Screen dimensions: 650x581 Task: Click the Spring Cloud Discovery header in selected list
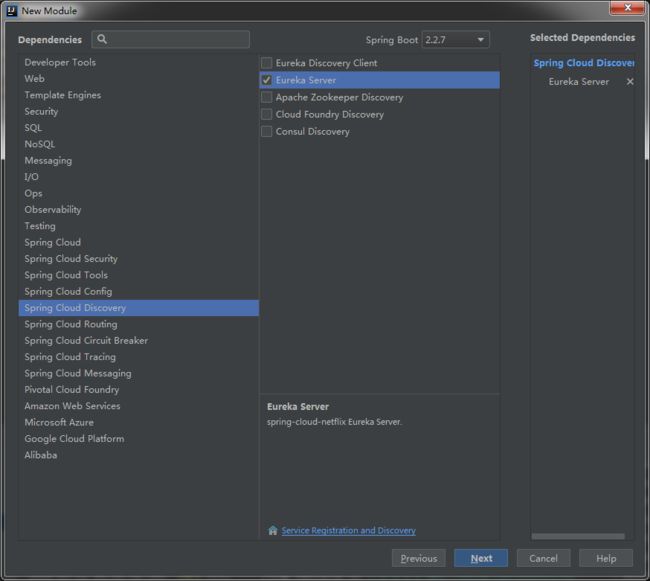coord(584,63)
